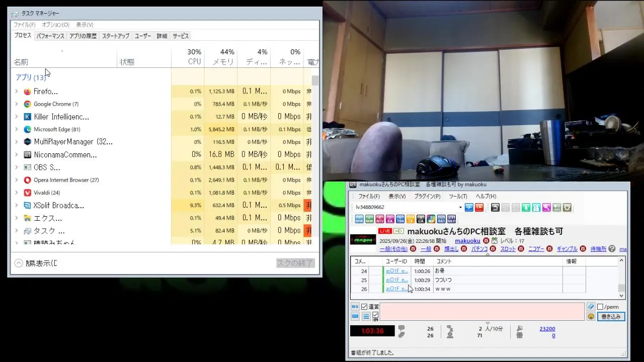Open the lv348809662 broadcast ID dropdown
644x362 pixels.
[x=460, y=208]
